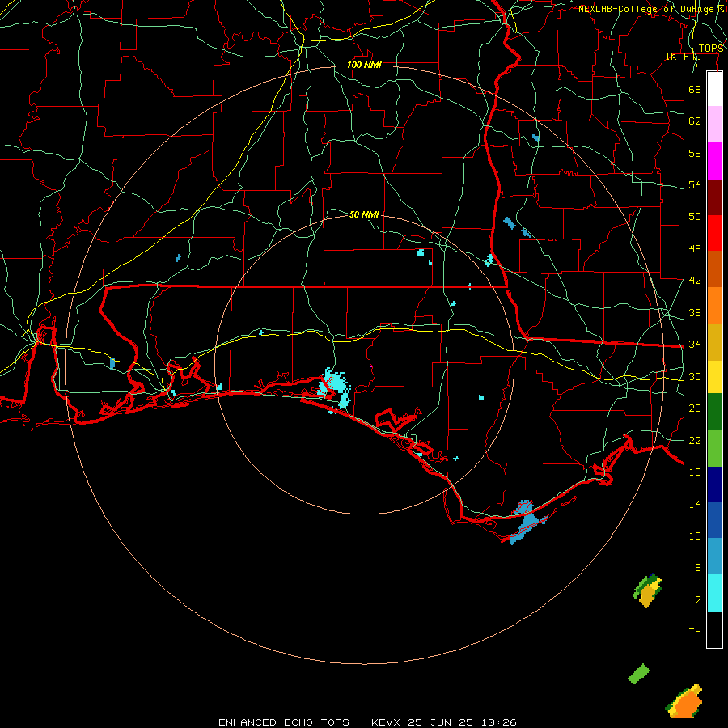This screenshot has height=728, width=728.
Task: Click the light blue legend swatch
Action: pos(714,557)
